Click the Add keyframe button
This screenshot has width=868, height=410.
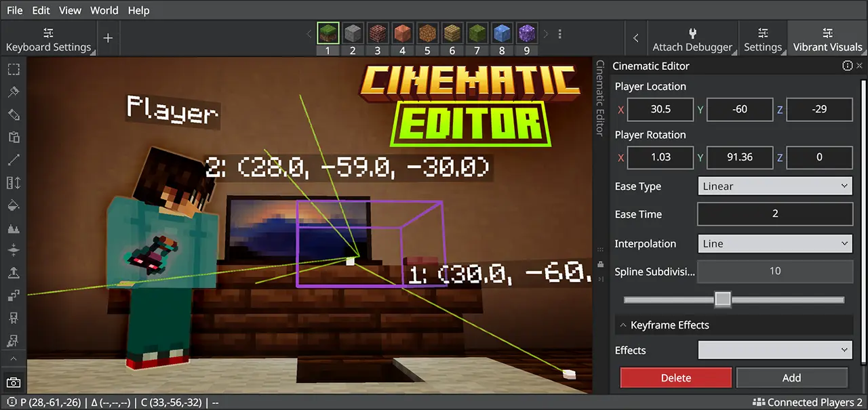pyautogui.click(x=791, y=378)
